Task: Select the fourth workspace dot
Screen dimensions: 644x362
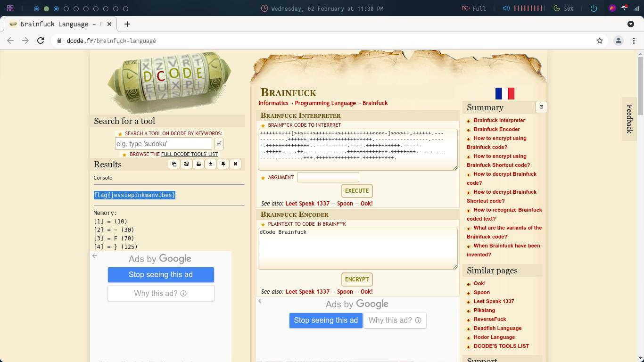Action: pyautogui.click(x=66, y=8)
